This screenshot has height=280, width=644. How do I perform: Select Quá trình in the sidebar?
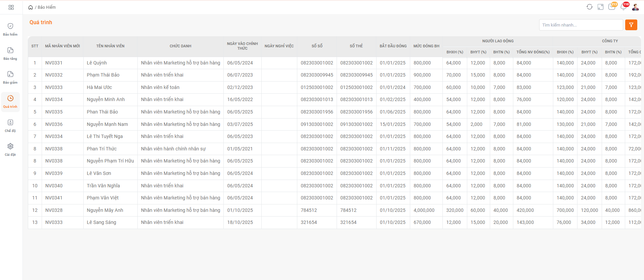pyautogui.click(x=10, y=101)
